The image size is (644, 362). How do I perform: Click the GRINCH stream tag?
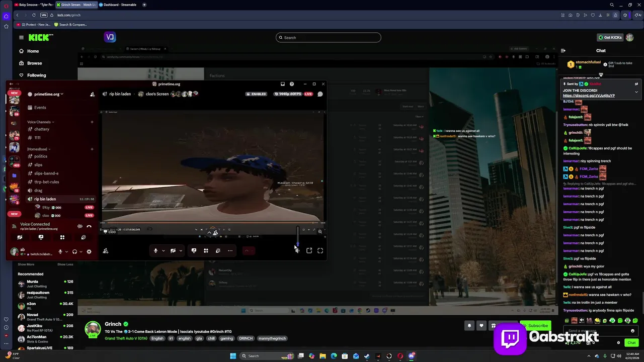point(246,338)
